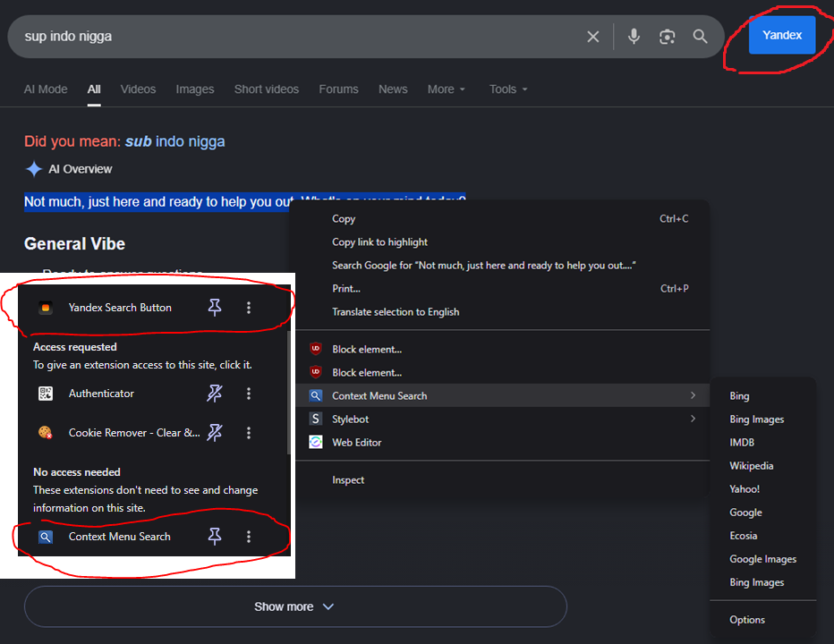The image size is (834, 644).
Task: Click into the search query field
Action: pos(298,36)
